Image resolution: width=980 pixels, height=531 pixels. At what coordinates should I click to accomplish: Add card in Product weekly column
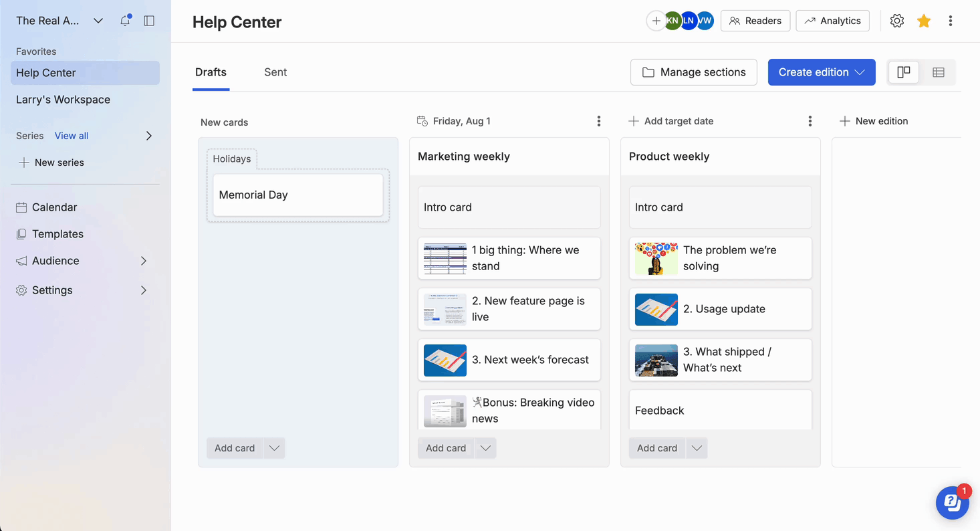pos(657,448)
